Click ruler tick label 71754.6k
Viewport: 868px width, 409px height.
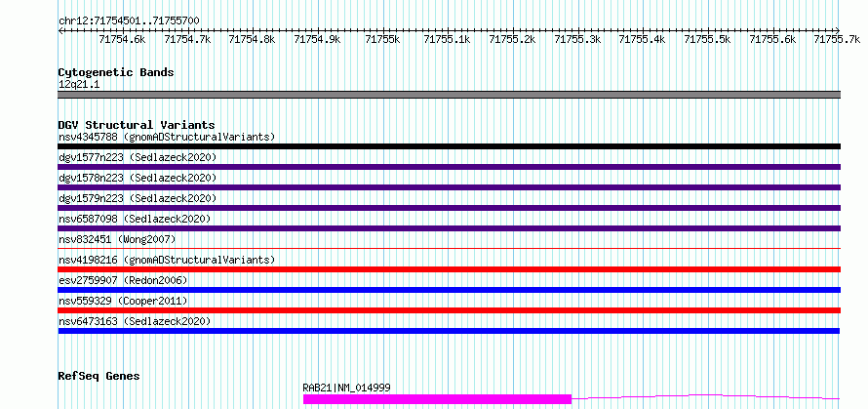(x=122, y=39)
